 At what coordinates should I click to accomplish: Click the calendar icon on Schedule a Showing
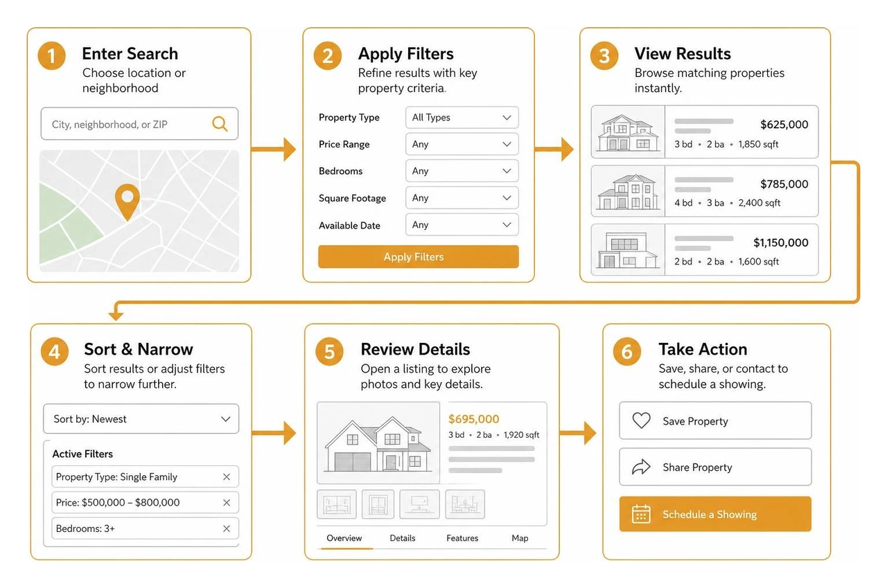[x=642, y=514]
